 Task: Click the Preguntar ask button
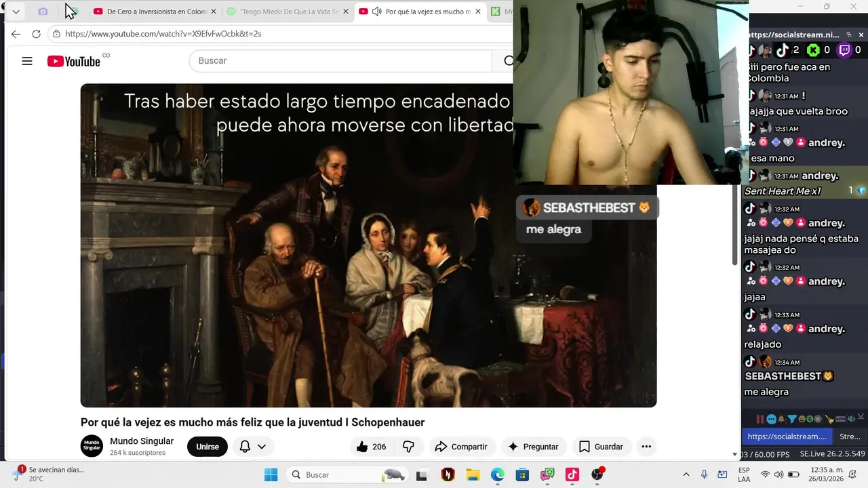tap(533, 447)
